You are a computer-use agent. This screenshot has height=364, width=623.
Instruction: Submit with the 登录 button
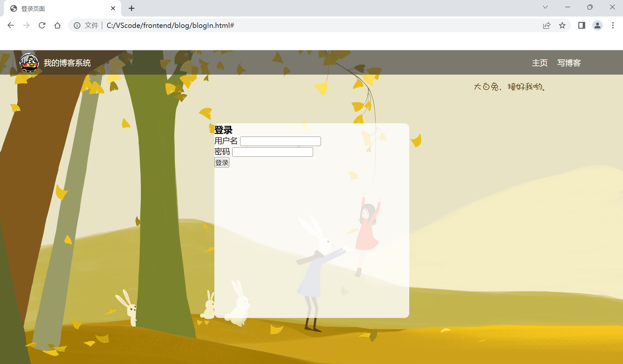222,163
